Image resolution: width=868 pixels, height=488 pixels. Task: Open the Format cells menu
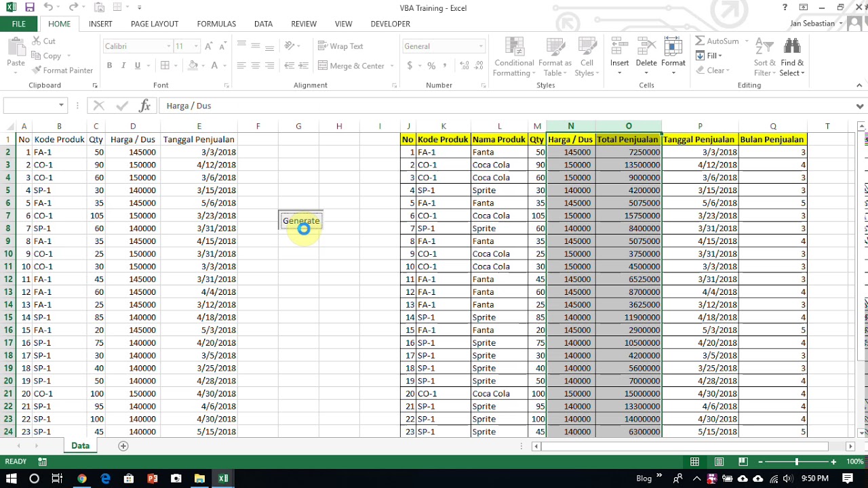pyautogui.click(x=673, y=55)
